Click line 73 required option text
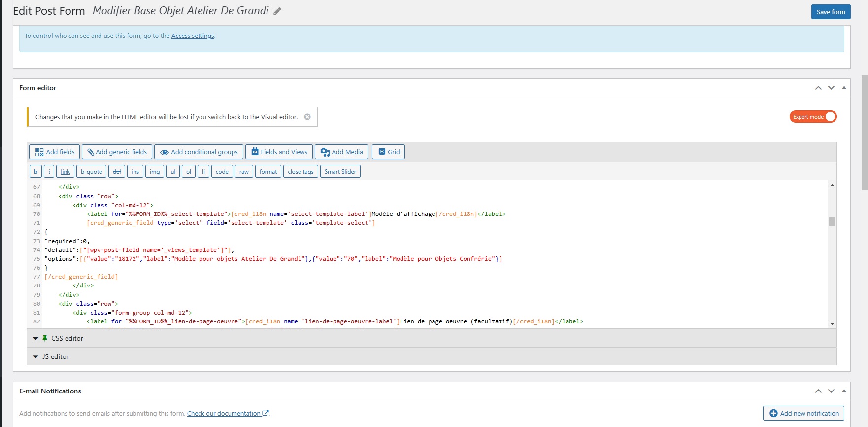Screen dimensions: 868x427 67,241
